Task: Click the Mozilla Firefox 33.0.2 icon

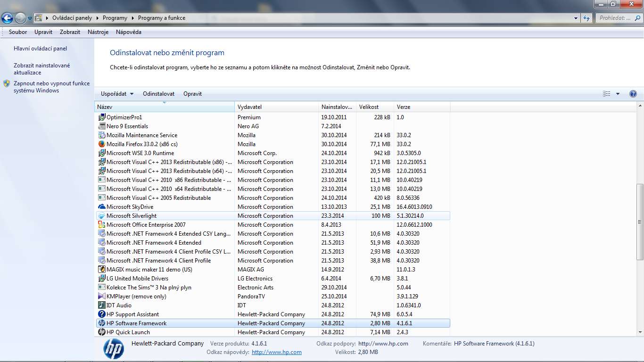Action: 102,144
